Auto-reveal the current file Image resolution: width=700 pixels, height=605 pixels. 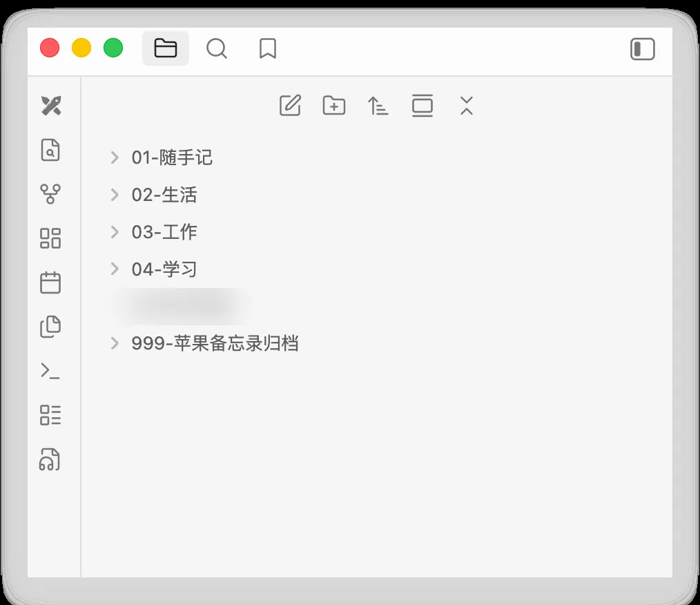tap(422, 106)
